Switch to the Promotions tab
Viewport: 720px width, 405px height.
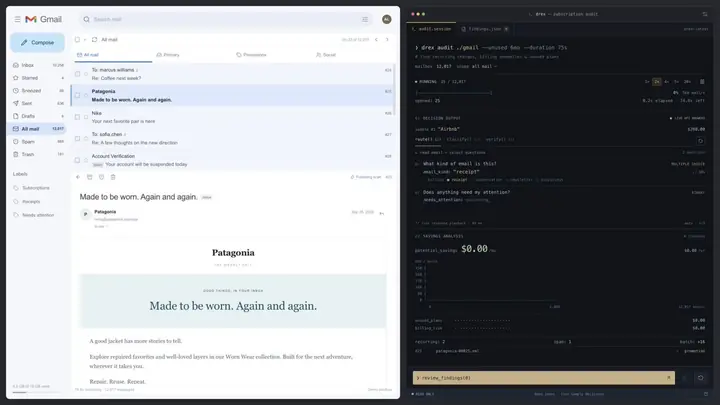[251, 55]
